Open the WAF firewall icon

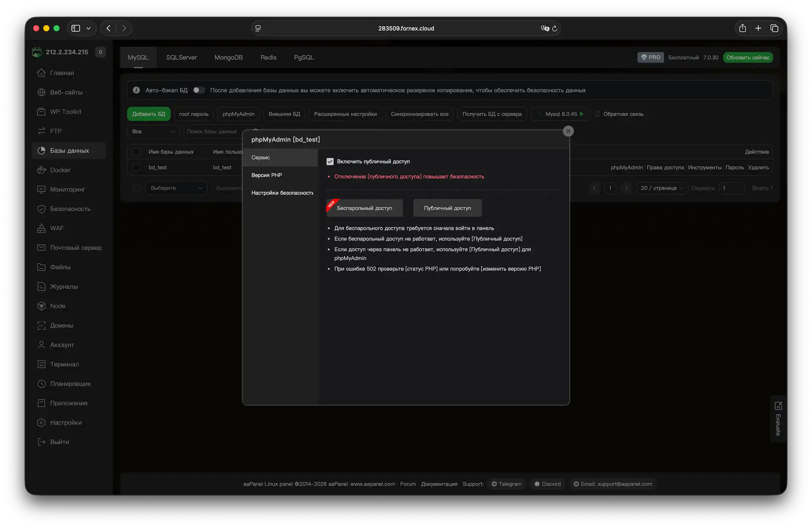(x=41, y=228)
